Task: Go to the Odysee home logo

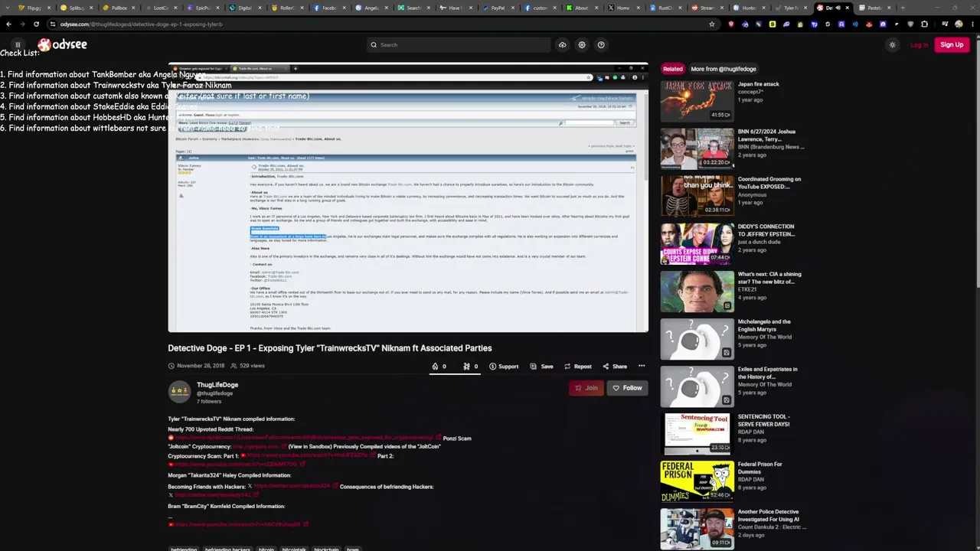Action: point(62,45)
